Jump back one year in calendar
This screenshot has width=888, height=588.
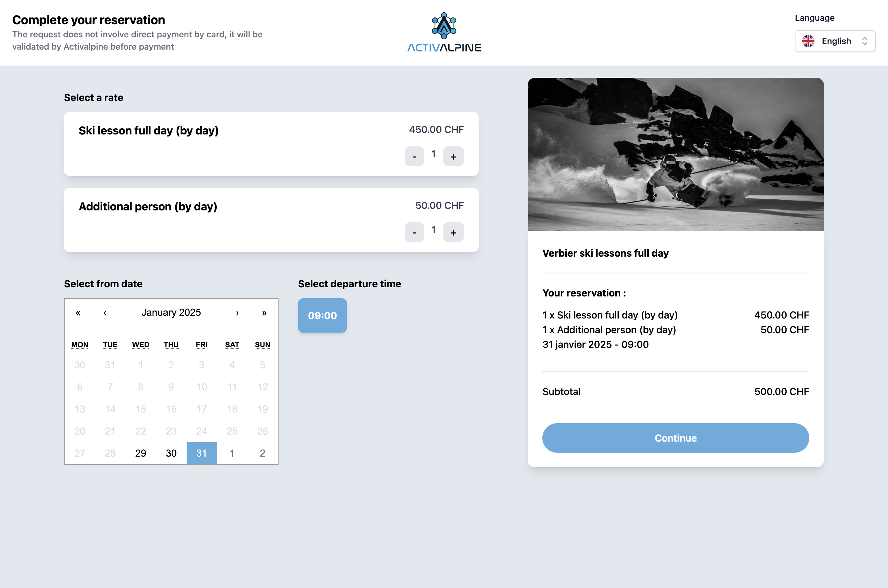(x=78, y=313)
